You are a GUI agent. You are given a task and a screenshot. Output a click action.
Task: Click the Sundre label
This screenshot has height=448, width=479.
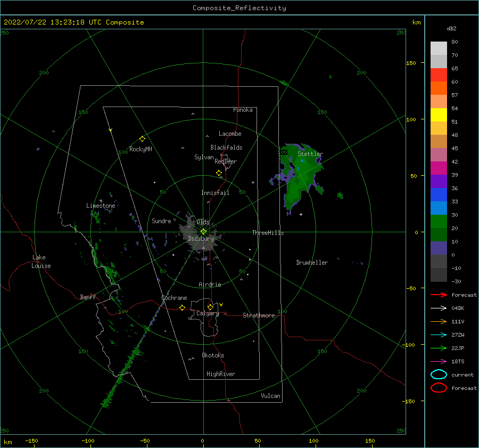pyautogui.click(x=161, y=221)
